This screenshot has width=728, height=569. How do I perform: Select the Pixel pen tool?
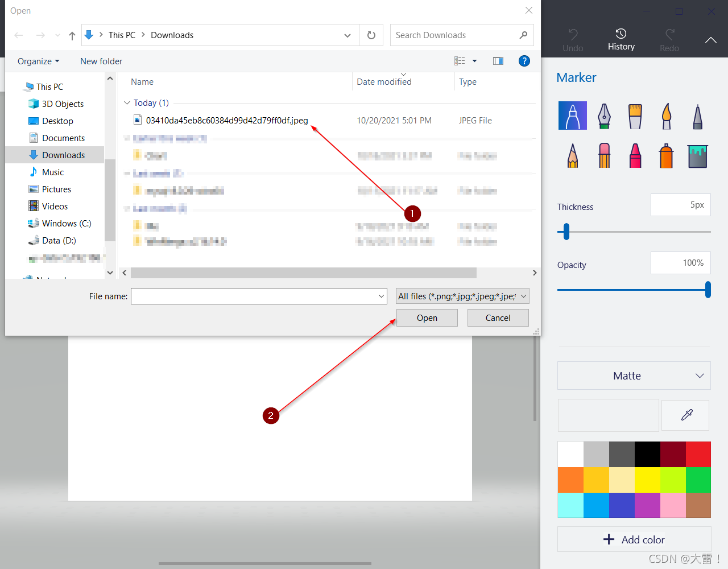[x=697, y=116]
